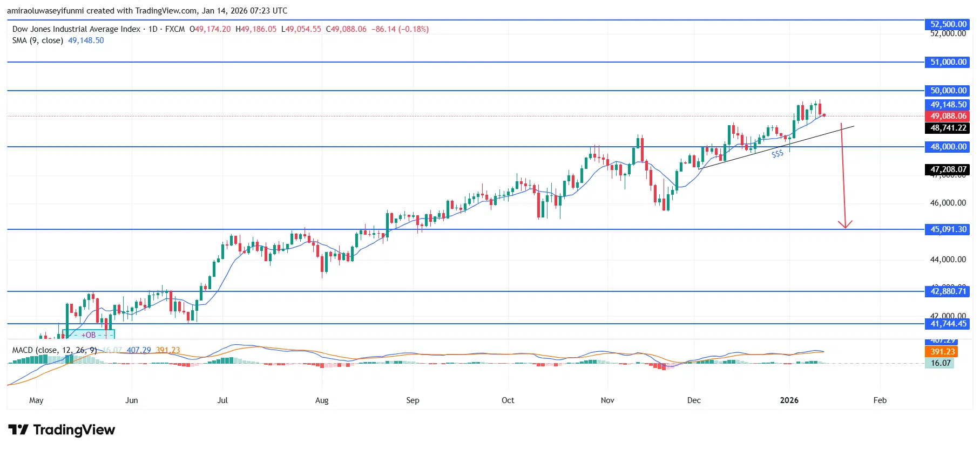Click the red downward arrow head
The image size is (980, 450).
coord(845,224)
